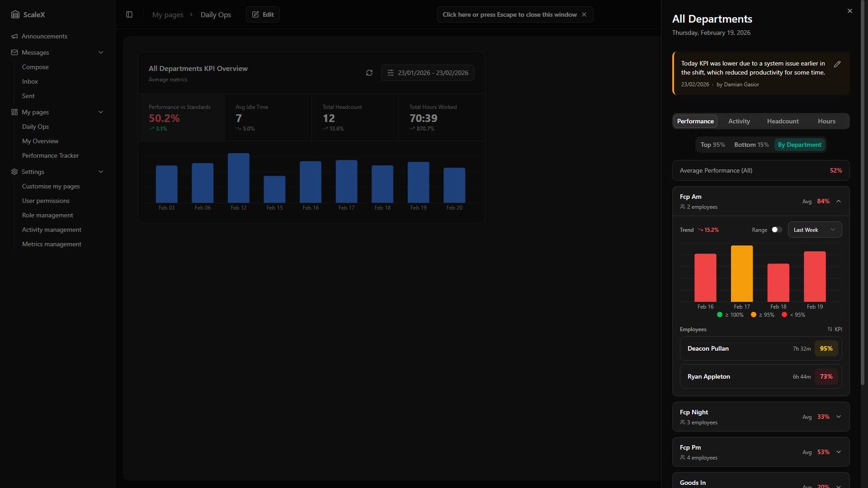Open the date range filter 23/01/2026 - 23/02/2026
The width and height of the screenshot is (868, 488).
point(428,73)
